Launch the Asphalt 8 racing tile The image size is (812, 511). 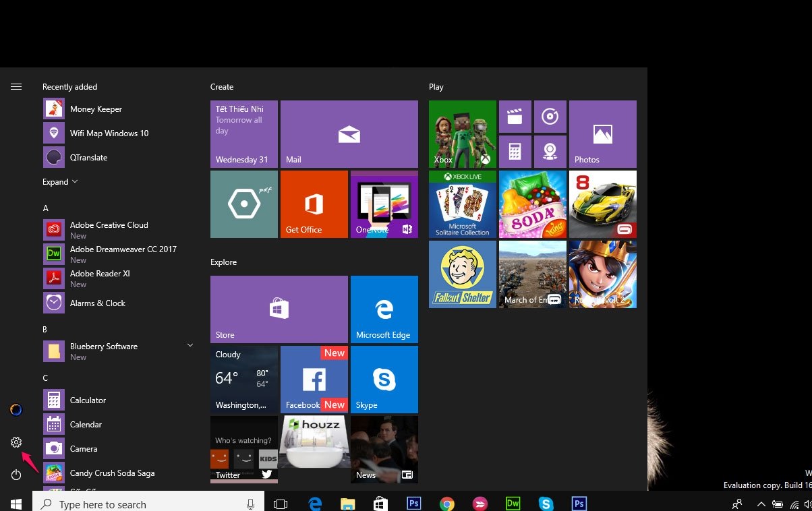pyautogui.click(x=603, y=204)
